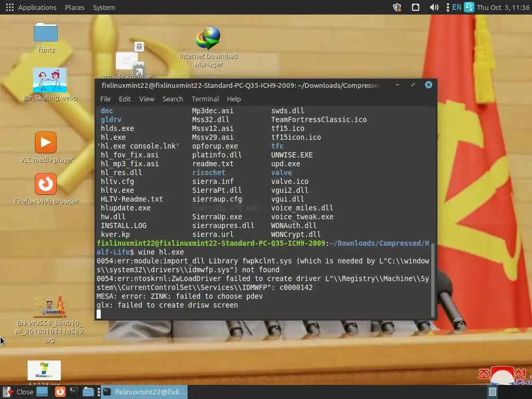Click the 'MESA: error: ZINK' output line

click(179, 296)
